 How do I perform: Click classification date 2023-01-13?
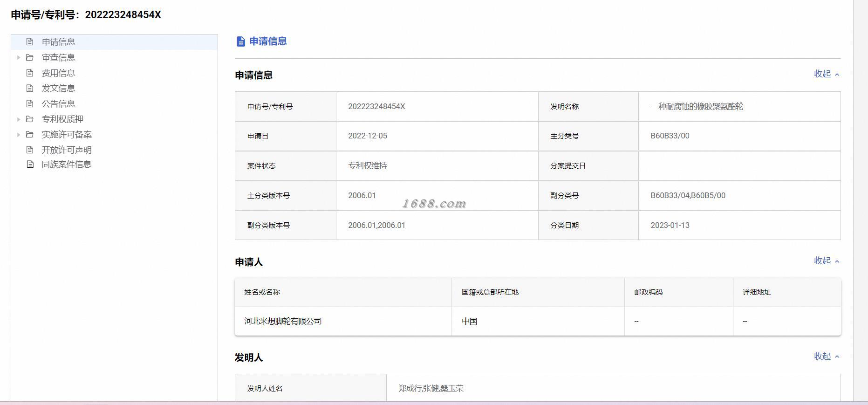[x=670, y=225]
